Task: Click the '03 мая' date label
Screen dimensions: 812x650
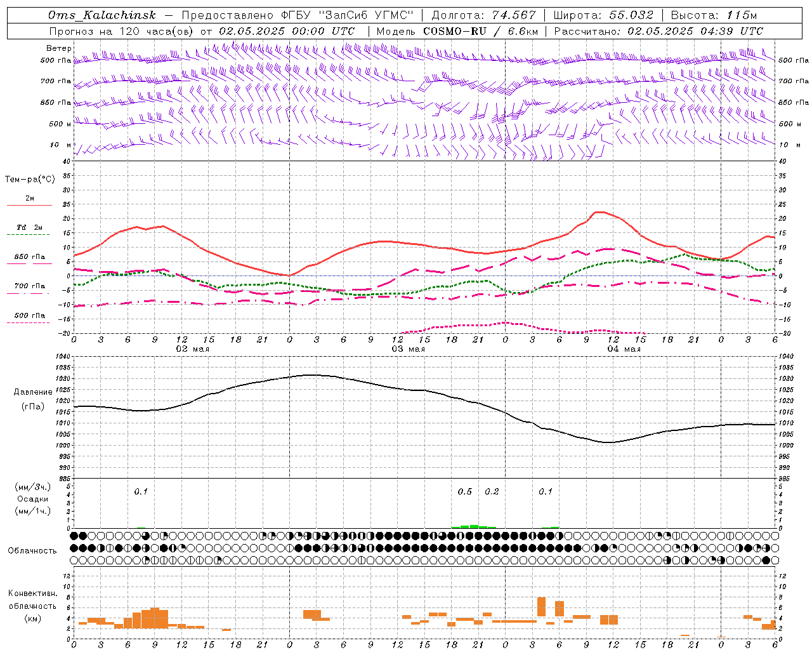Action: tap(408, 349)
